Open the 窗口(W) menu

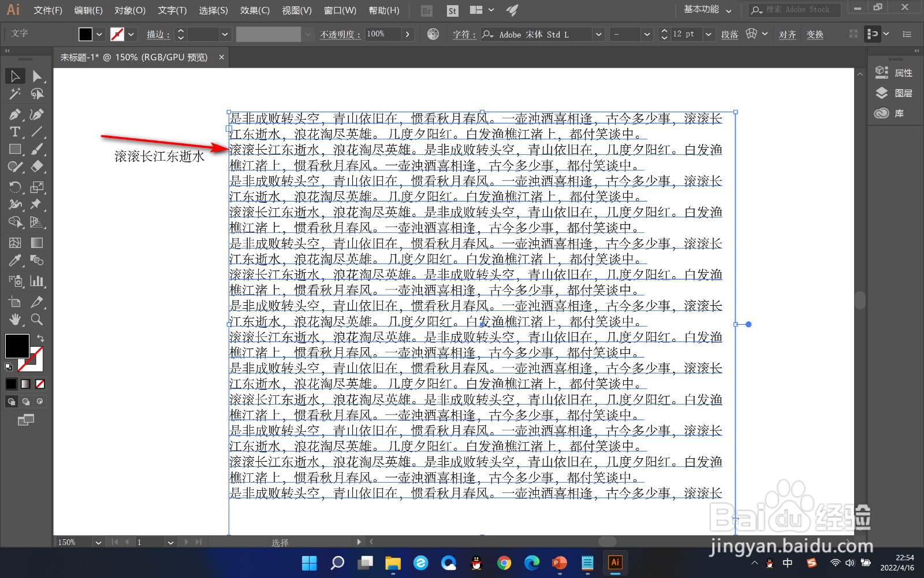click(340, 10)
